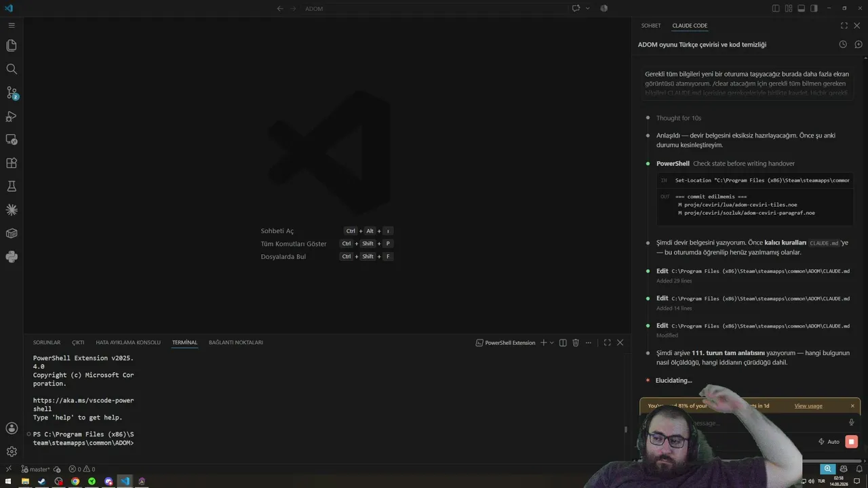This screenshot has width=868, height=488.
Task: Open terminal panel more actions menu
Action: click(589, 343)
